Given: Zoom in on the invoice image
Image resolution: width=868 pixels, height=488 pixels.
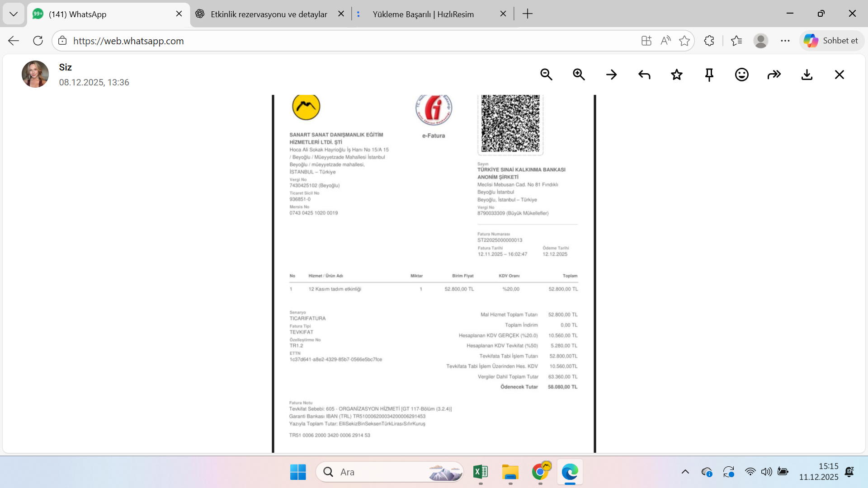Looking at the screenshot, I should pos(579,75).
